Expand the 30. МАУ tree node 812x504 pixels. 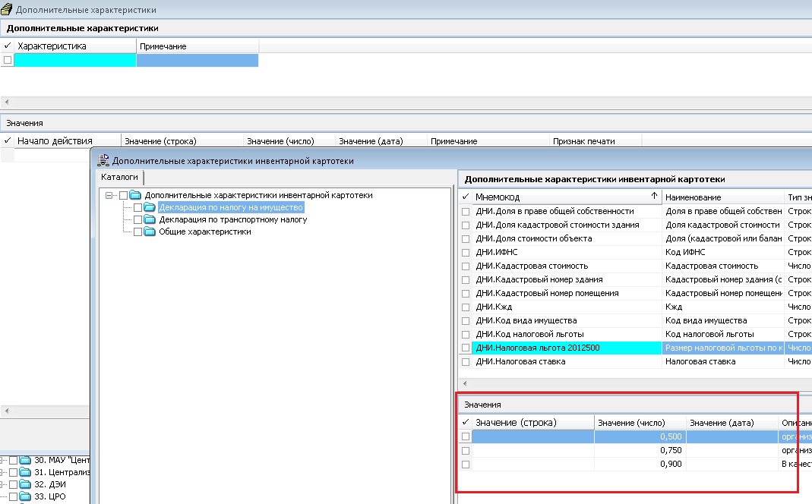[x=4, y=460]
